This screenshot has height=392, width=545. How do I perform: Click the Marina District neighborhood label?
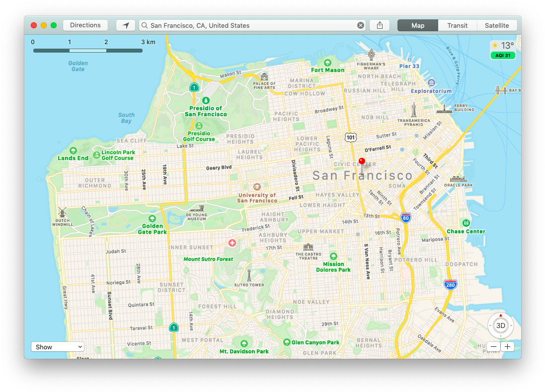click(302, 83)
